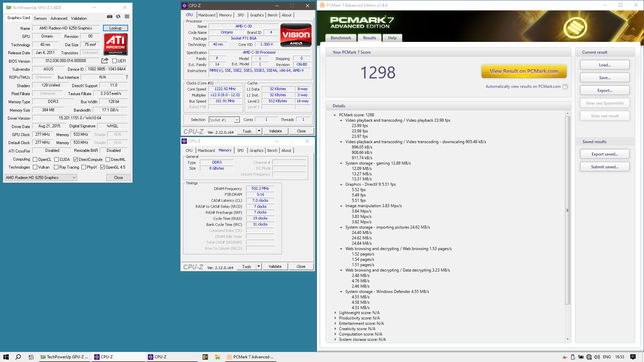
Task: Open the Tools dropdown arrow in the lower CPU-Z window
Action: [259, 266]
